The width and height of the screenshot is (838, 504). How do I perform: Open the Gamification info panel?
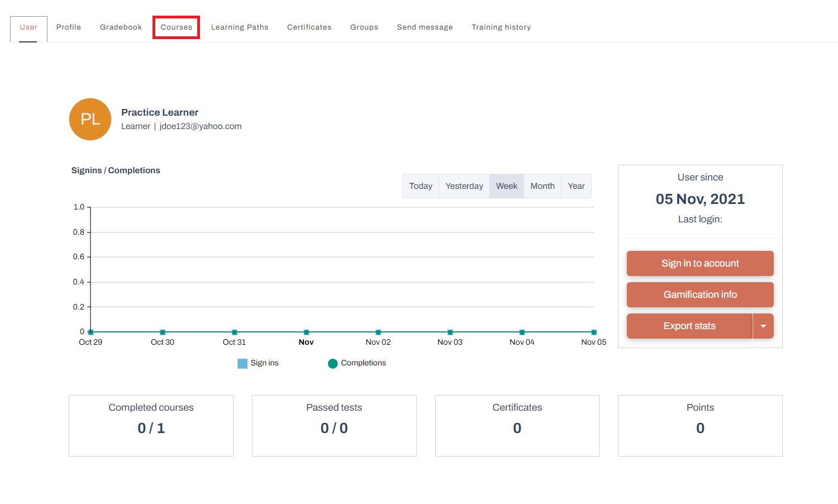(x=700, y=294)
